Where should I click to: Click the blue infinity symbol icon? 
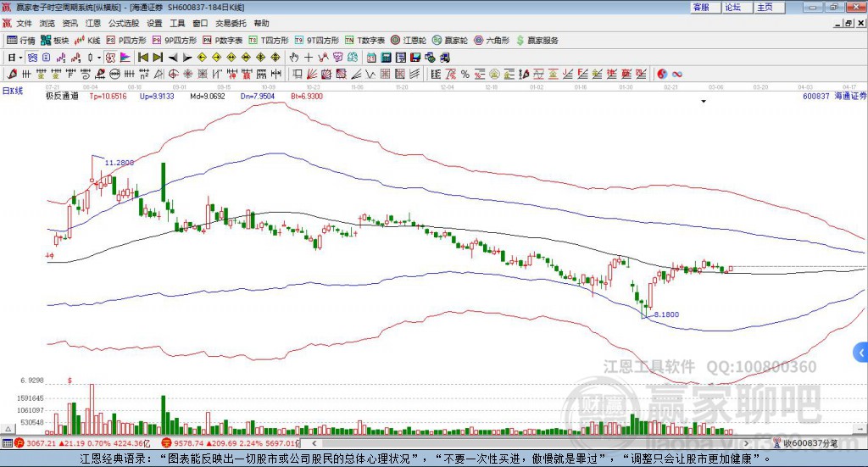click(677, 74)
